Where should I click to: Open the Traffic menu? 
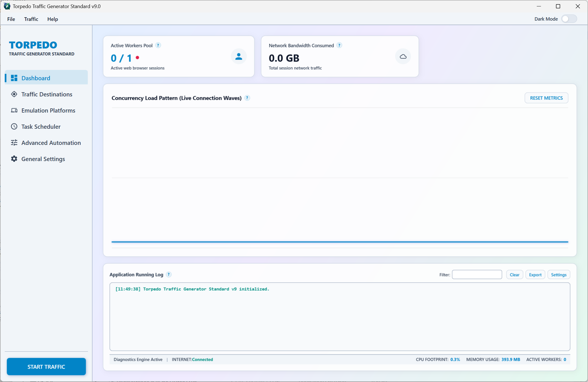pos(31,19)
